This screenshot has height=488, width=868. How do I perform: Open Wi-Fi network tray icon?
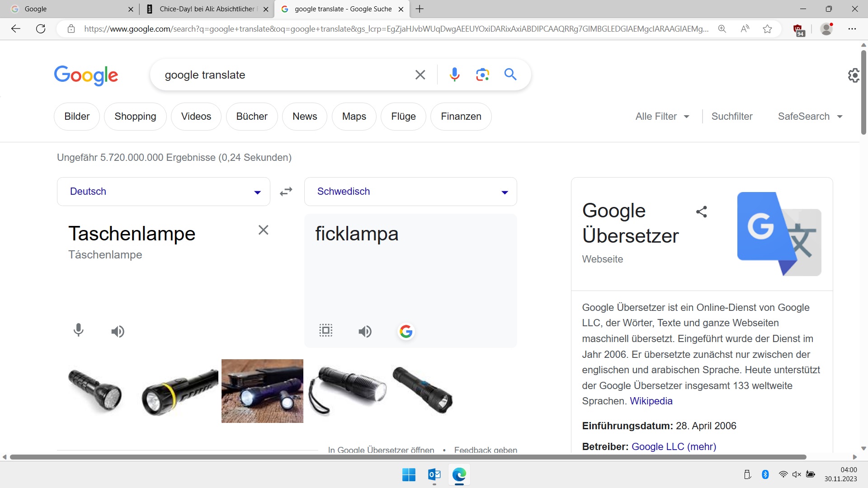pos(783,474)
